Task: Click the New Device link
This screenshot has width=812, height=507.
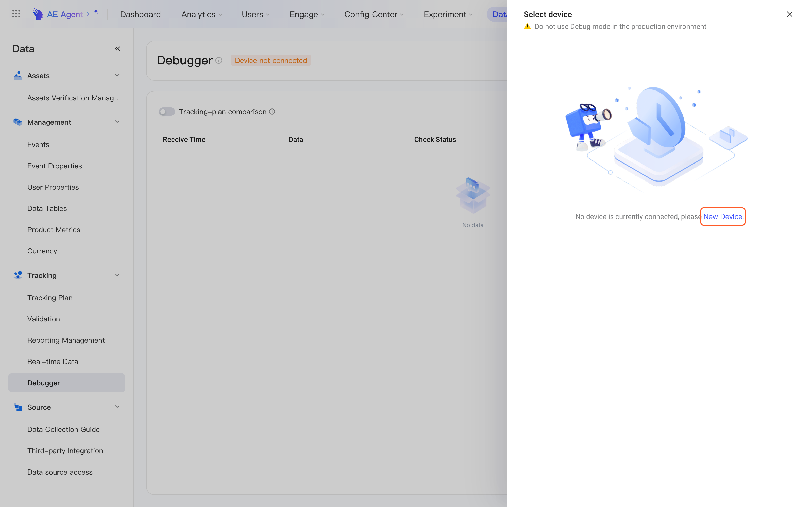Action: click(x=722, y=216)
